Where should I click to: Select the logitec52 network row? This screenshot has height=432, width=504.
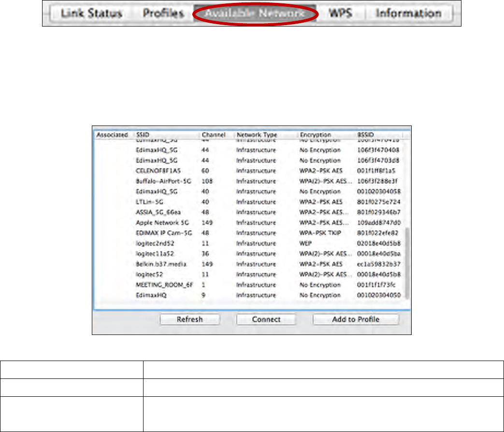pyautogui.click(x=249, y=275)
